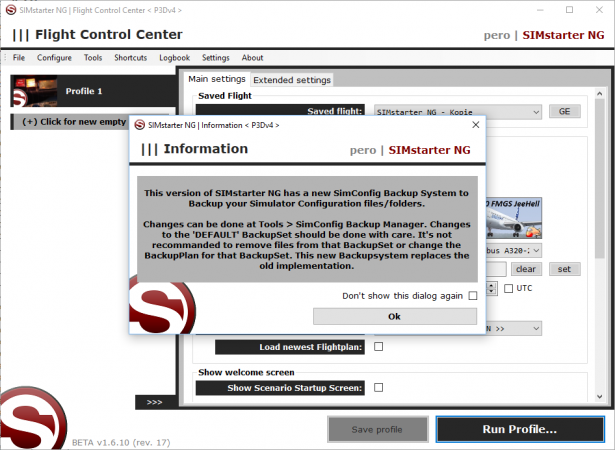Close the Information dialog with X
This screenshot has width=615, height=450.
475,125
